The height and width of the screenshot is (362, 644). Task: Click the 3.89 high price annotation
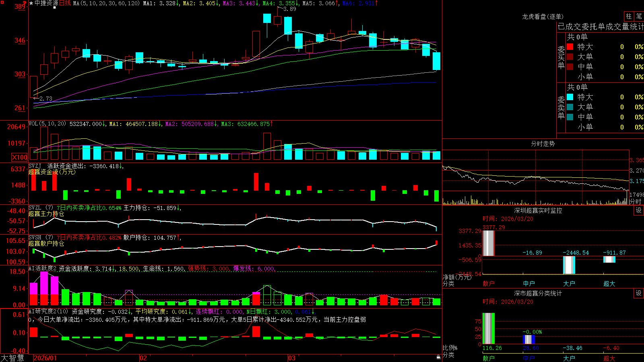[x=289, y=9]
